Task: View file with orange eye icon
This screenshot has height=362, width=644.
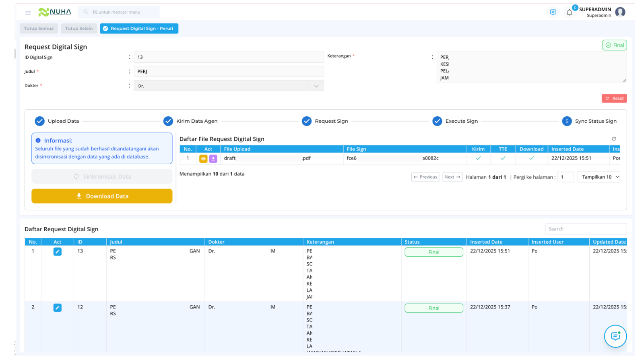Action: point(203,159)
